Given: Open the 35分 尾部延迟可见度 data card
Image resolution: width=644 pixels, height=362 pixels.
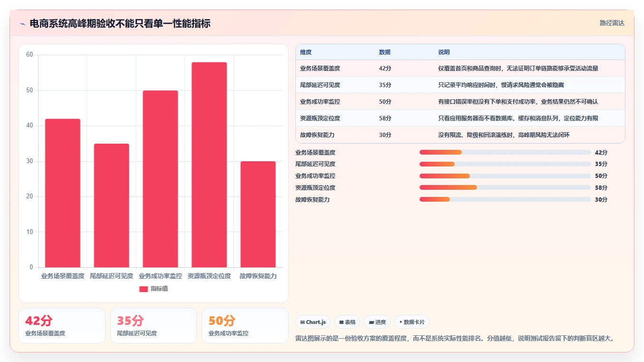Looking at the screenshot, I should coord(154,325).
